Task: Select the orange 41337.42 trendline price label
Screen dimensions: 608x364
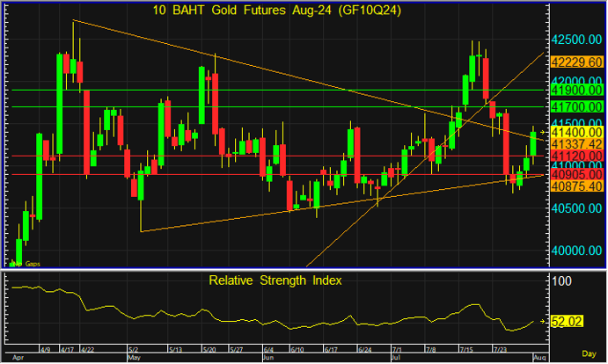Action: coord(575,143)
